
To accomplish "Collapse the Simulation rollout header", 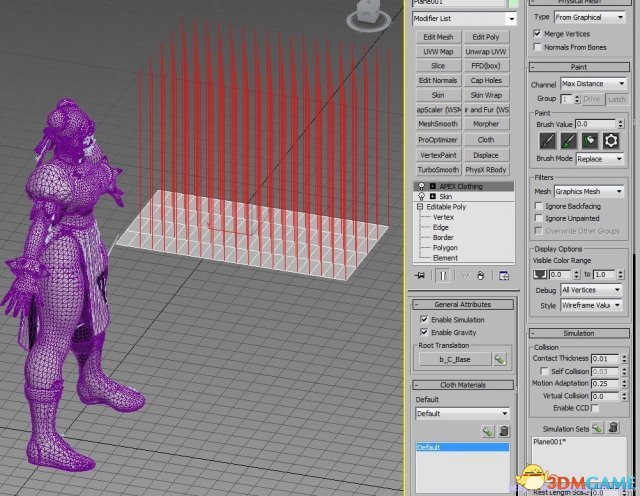I will (579, 333).
